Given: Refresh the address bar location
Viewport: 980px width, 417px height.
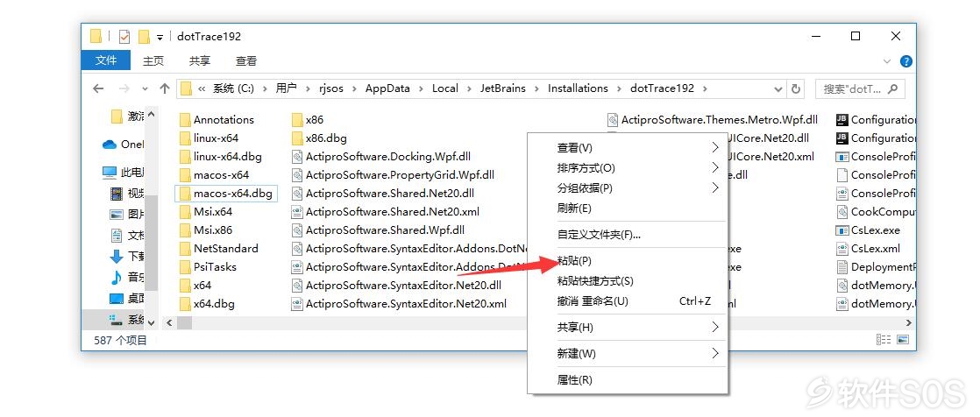Looking at the screenshot, I should coord(796,88).
